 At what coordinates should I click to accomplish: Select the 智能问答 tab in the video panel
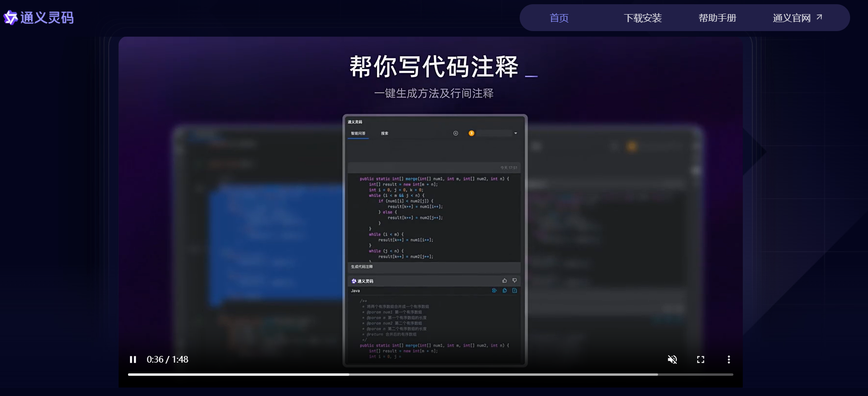358,133
